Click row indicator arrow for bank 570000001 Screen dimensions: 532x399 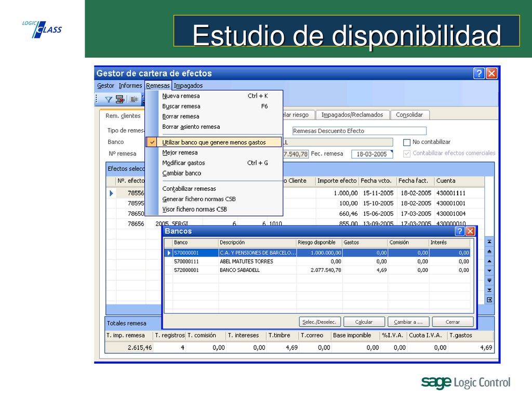(x=169, y=253)
